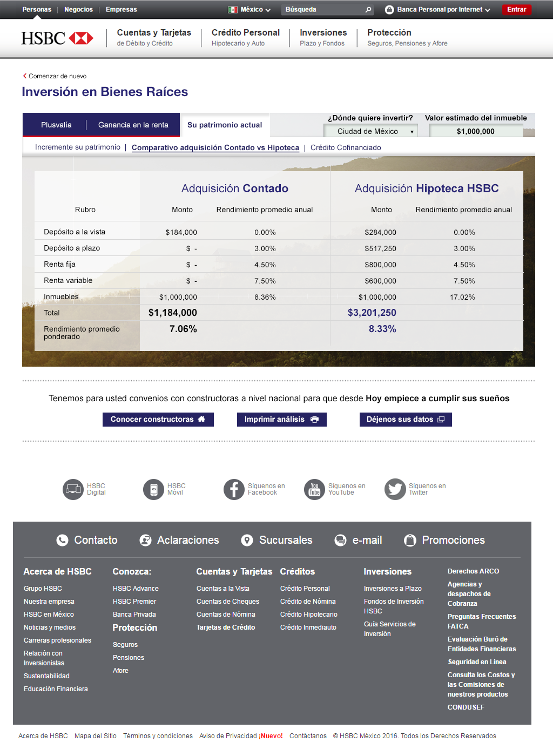Click the Twitter bird icon

395,489
